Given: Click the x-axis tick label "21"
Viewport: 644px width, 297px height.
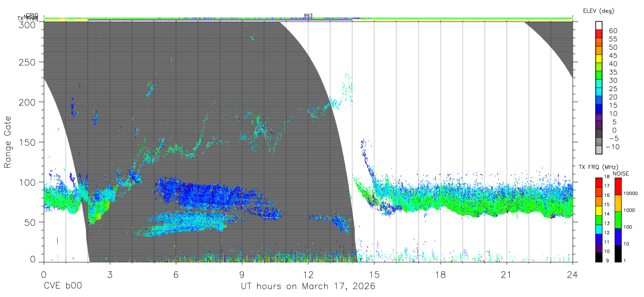Looking at the screenshot, I should (507, 274).
